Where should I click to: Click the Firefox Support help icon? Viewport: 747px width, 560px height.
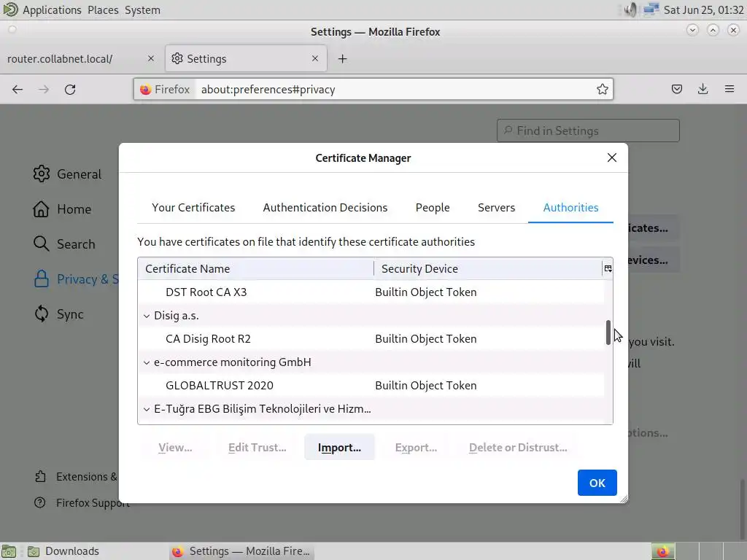click(40, 503)
